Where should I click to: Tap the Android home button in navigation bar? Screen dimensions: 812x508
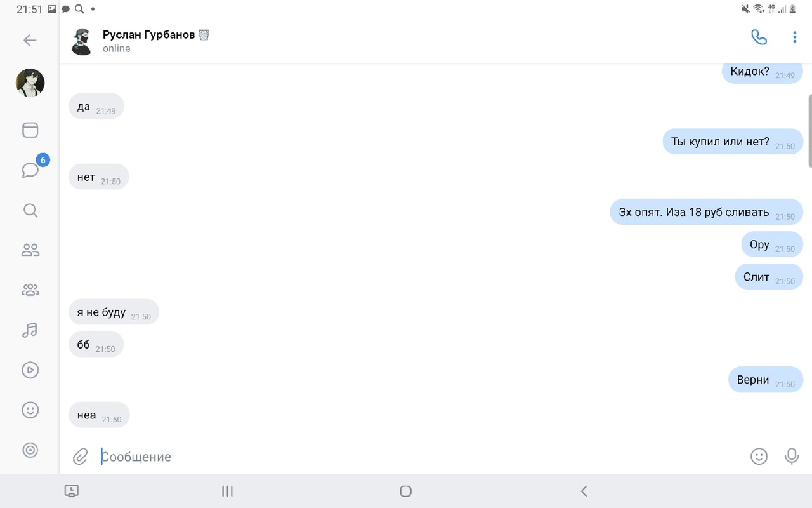(406, 491)
